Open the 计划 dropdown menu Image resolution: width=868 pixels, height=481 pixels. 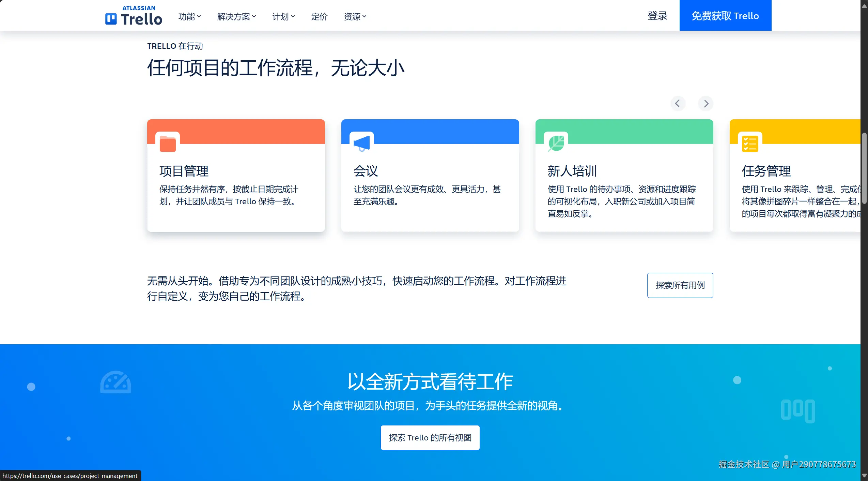[x=283, y=16]
